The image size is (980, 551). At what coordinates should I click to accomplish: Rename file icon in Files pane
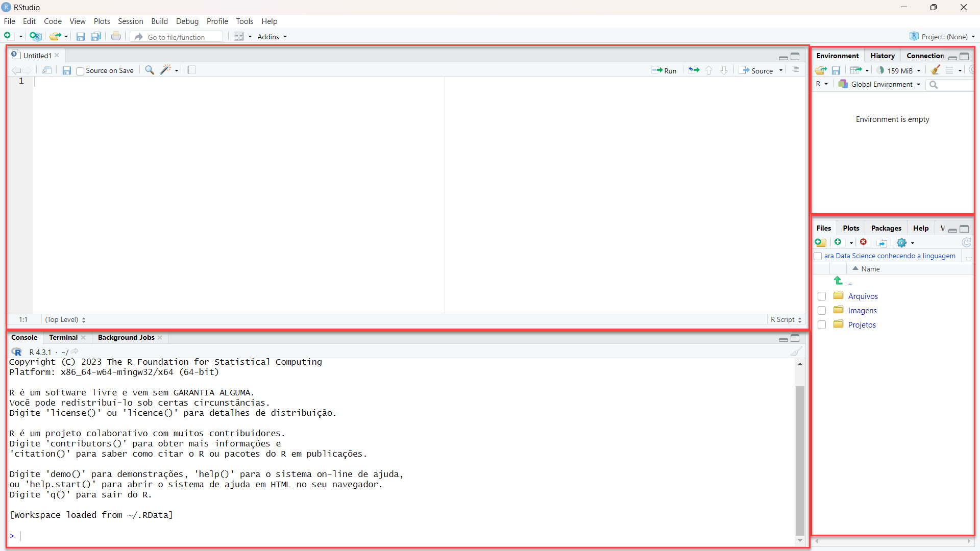882,243
